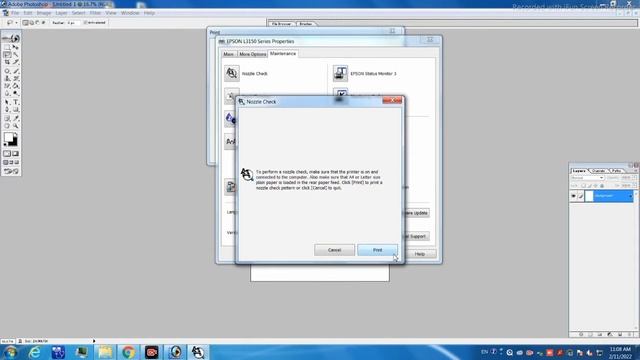Select the Brush tool
640x360 pixels.
pos(16,71)
